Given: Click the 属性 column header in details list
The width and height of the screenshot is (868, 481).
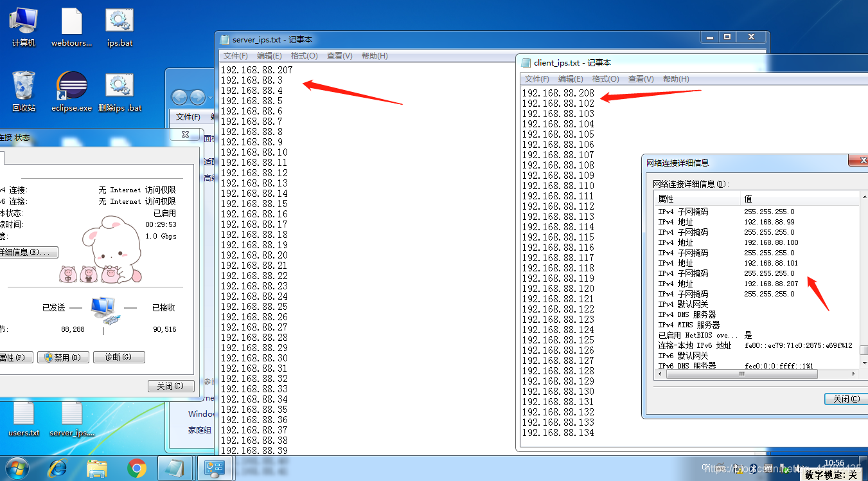Looking at the screenshot, I should 697,199.
